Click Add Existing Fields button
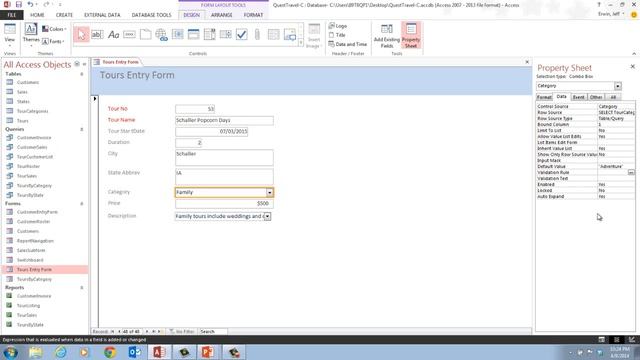Viewport: 640px width, 360px height. [x=387, y=36]
